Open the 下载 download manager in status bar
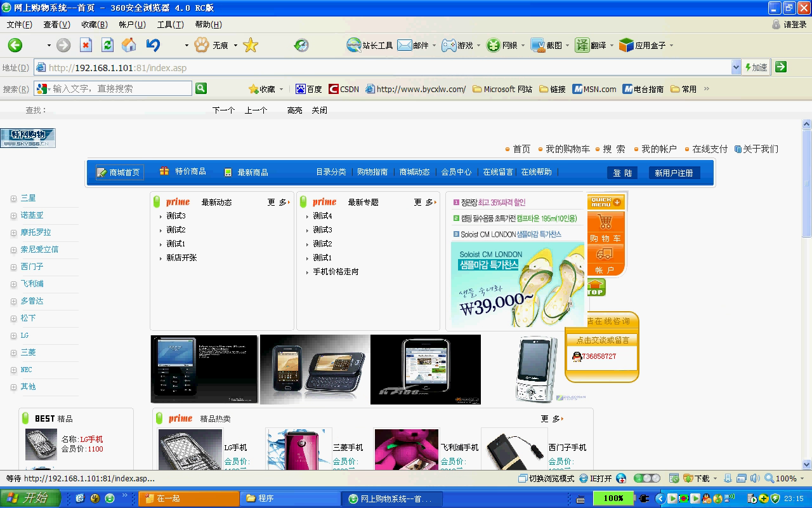The image size is (812, 508). coord(697,478)
